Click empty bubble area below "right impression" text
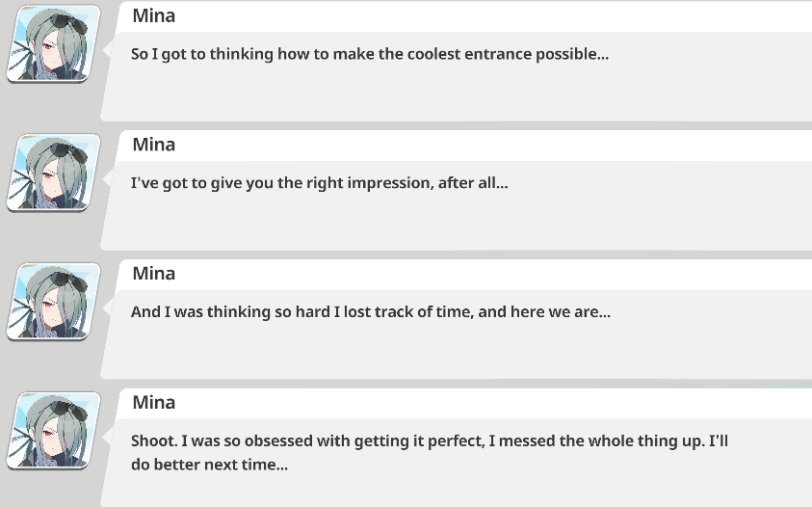The height and width of the screenshot is (507, 812). tap(453, 224)
